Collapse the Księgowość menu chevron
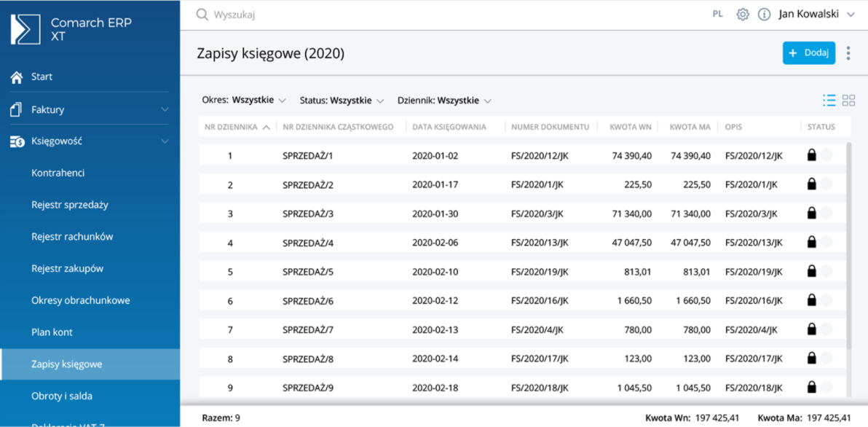Image resolution: width=868 pixels, height=427 pixels. [x=165, y=142]
